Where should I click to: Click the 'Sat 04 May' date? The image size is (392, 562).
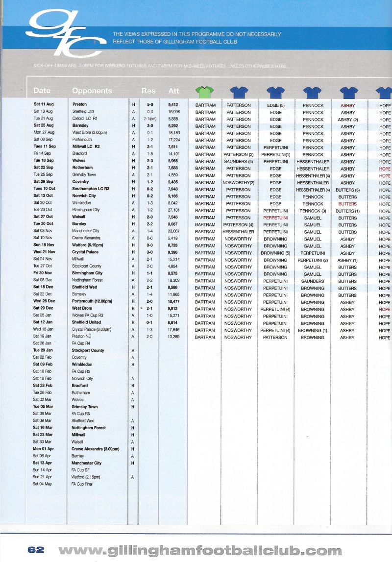tap(43, 484)
